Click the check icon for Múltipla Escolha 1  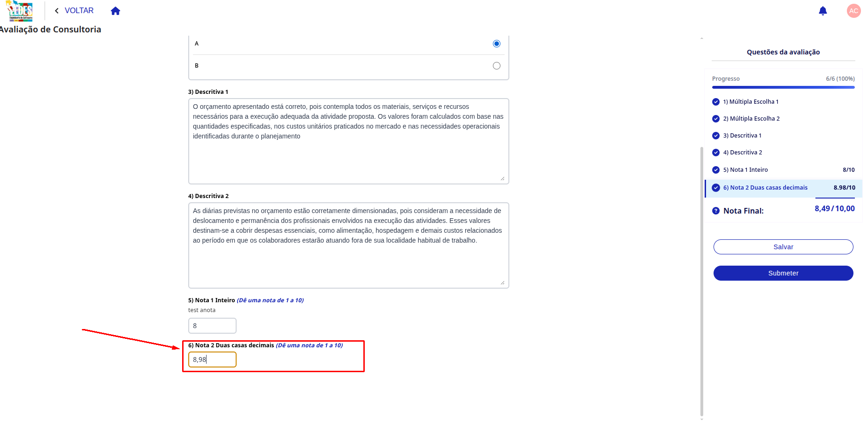(716, 102)
